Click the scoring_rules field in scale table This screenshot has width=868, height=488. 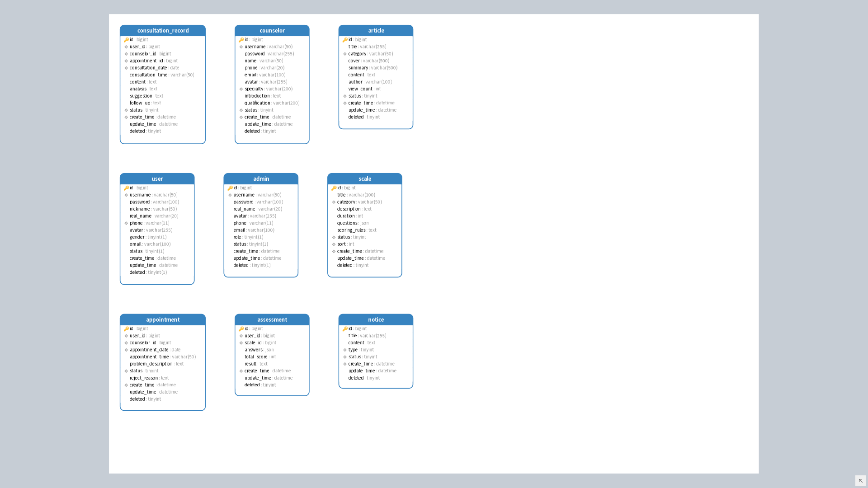tap(357, 230)
